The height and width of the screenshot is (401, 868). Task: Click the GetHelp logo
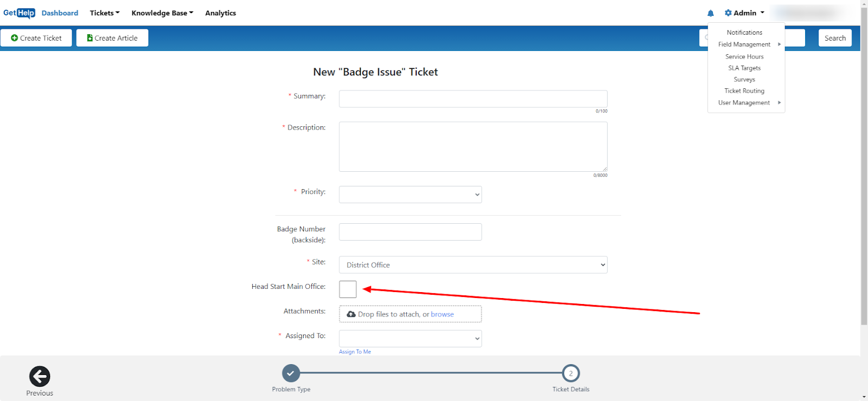click(19, 13)
